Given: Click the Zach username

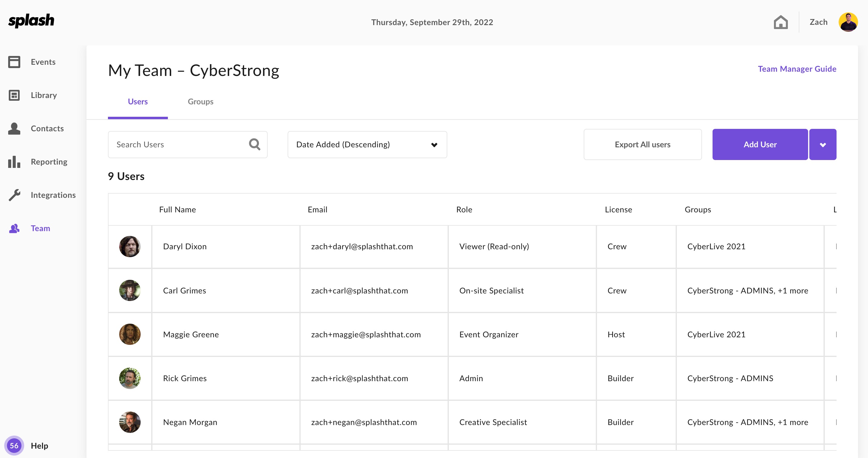Looking at the screenshot, I should click(x=818, y=22).
